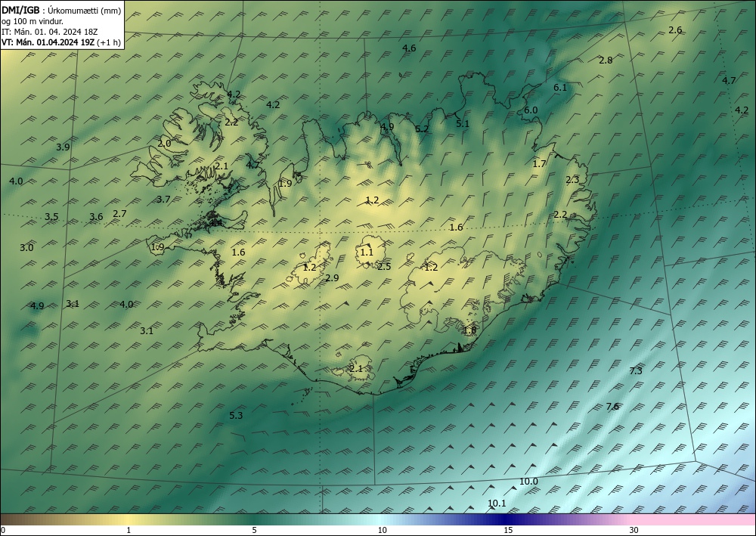Click the color scale label '30'

click(634, 531)
